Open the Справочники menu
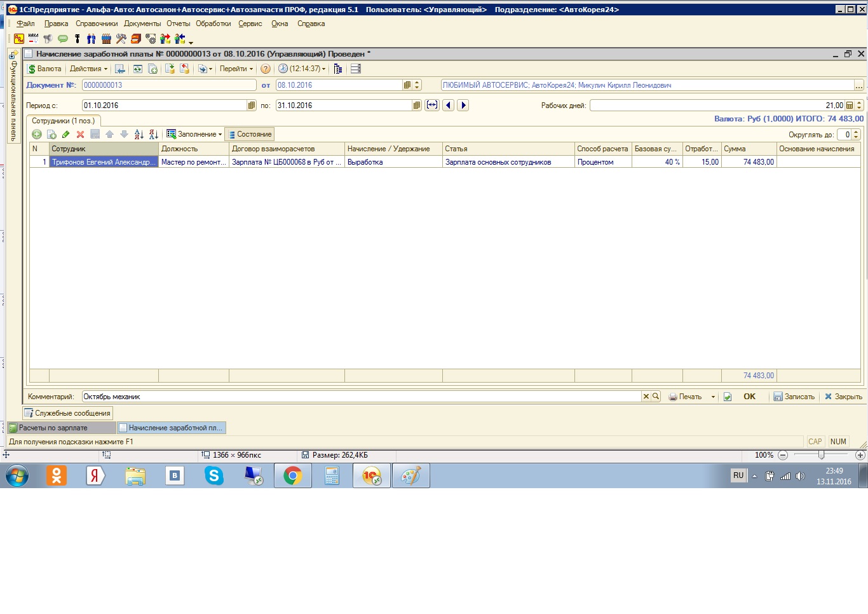The width and height of the screenshot is (868, 614). (x=97, y=24)
